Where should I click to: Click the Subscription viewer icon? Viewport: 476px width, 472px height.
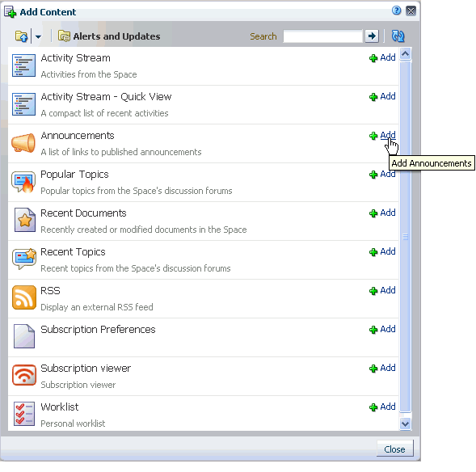(24, 375)
